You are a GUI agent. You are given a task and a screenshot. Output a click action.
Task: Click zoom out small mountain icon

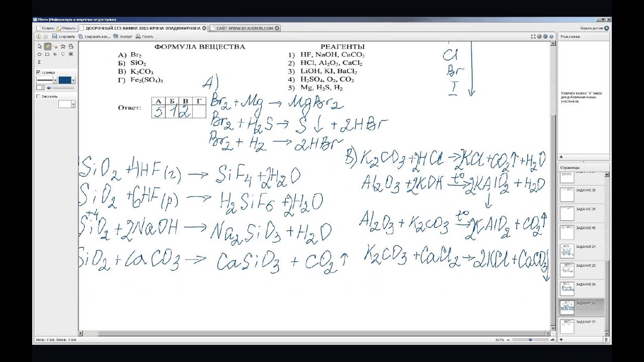pyautogui.click(x=508, y=339)
